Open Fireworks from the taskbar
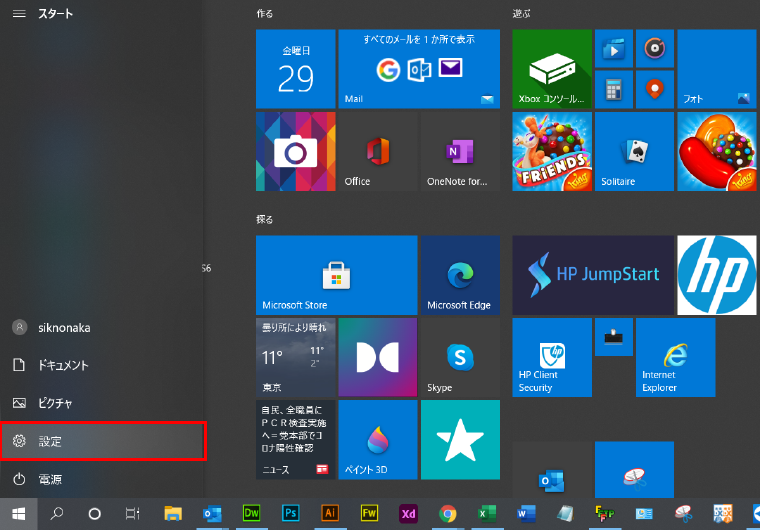760x530 pixels. coord(369,514)
